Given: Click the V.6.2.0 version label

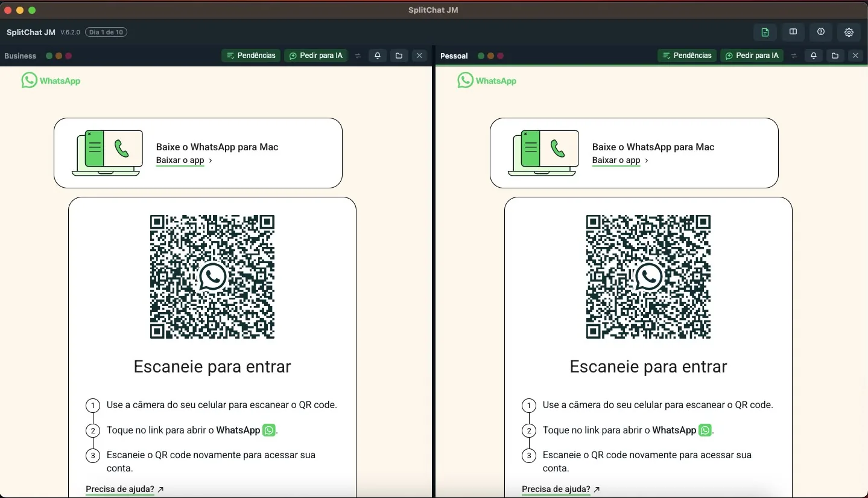Looking at the screenshot, I should [x=71, y=33].
